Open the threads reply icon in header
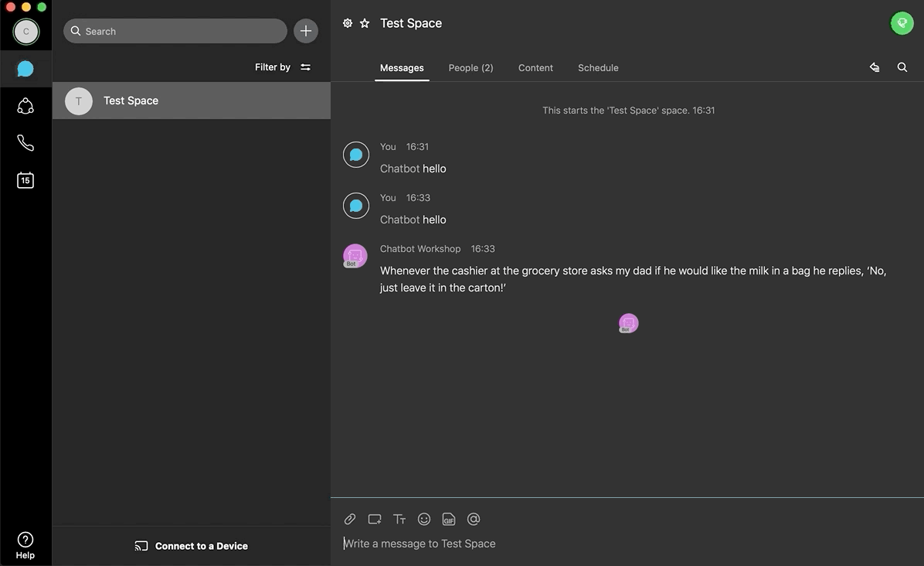Image resolution: width=924 pixels, height=566 pixels. point(875,67)
